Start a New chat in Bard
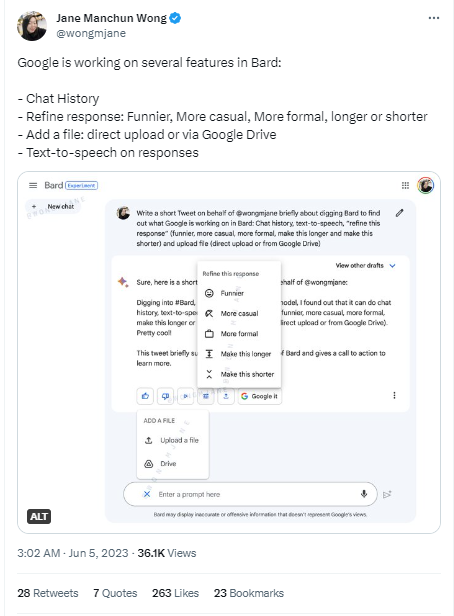The height and width of the screenshot is (616, 454). 54,206
